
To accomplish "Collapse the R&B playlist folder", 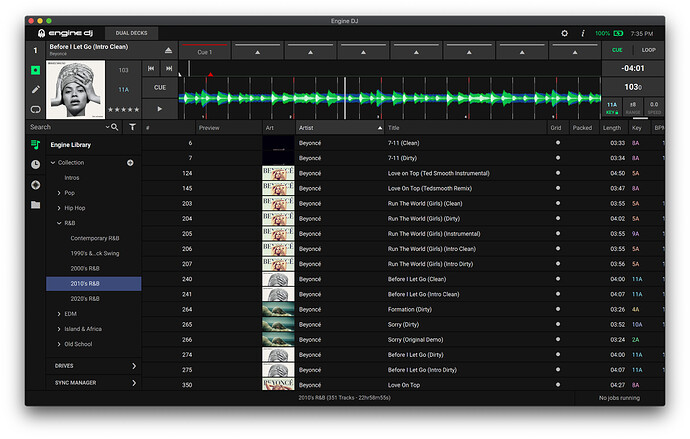I will pyautogui.click(x=59, y=223).
